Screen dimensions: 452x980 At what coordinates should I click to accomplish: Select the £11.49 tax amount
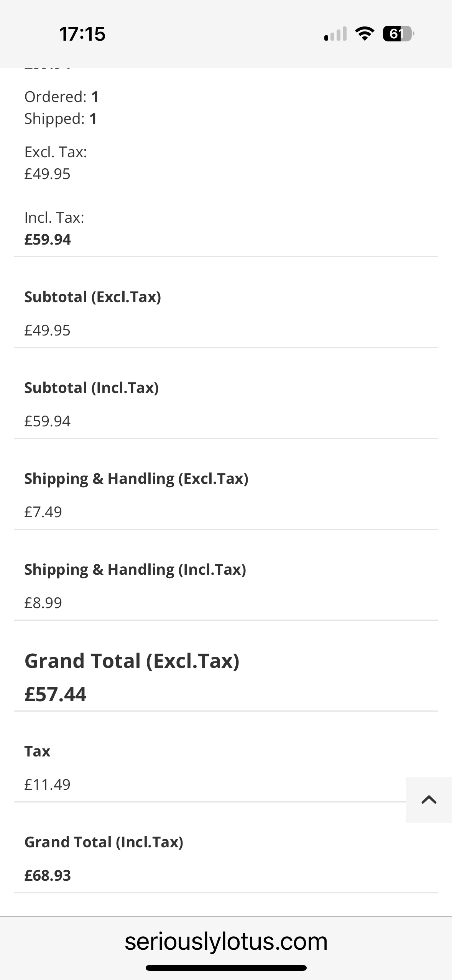pyautogui.click(x=48, y=784)
